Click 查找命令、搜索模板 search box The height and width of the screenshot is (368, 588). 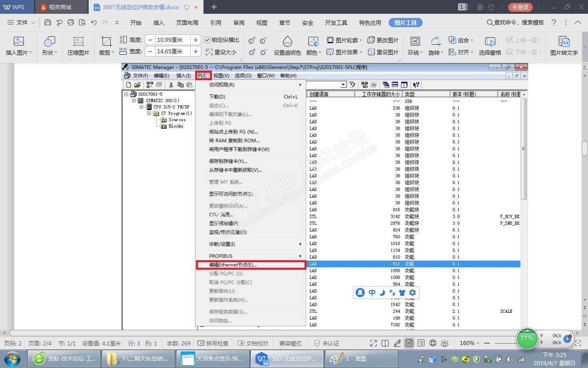[515, 23]
